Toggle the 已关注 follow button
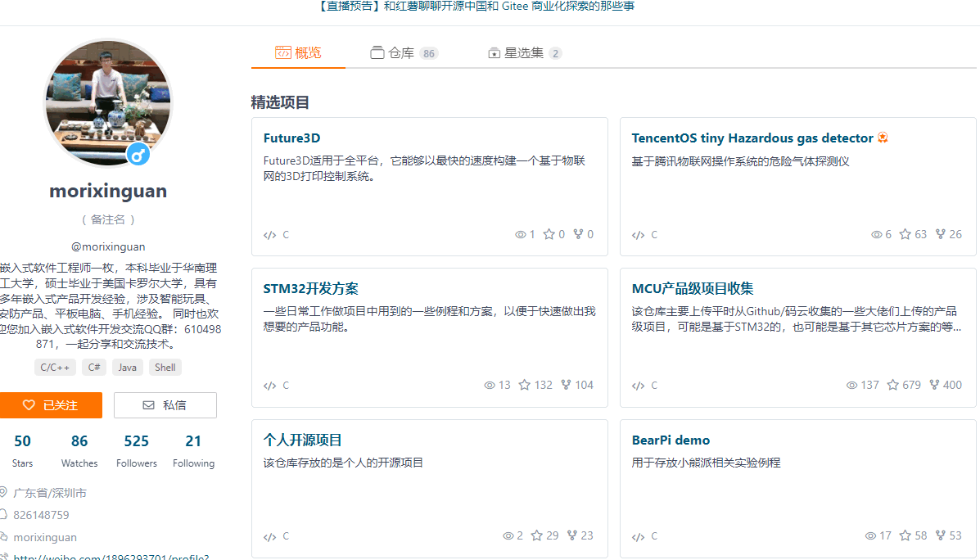This screenshot has height=560, width=980. [50, 404]
